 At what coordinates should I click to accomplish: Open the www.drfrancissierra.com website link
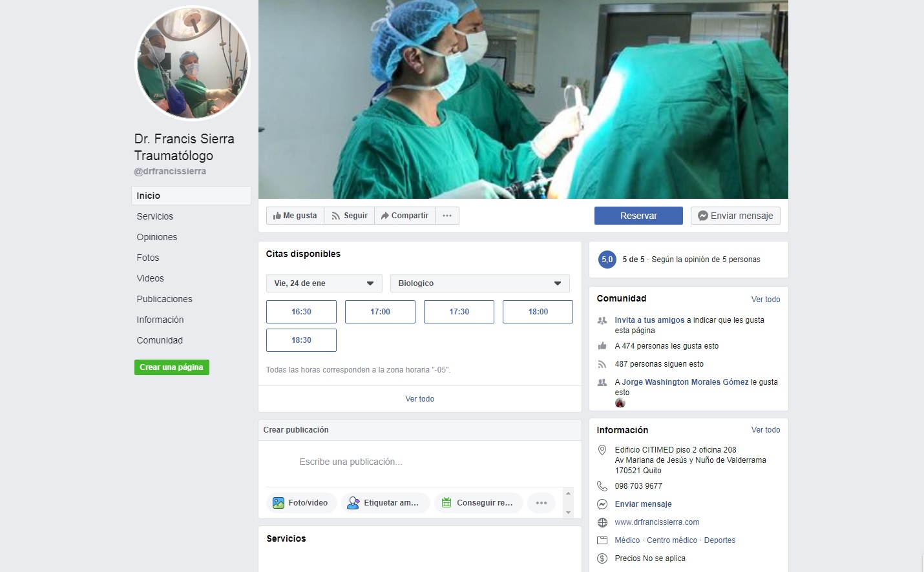(x=656, y=522)
